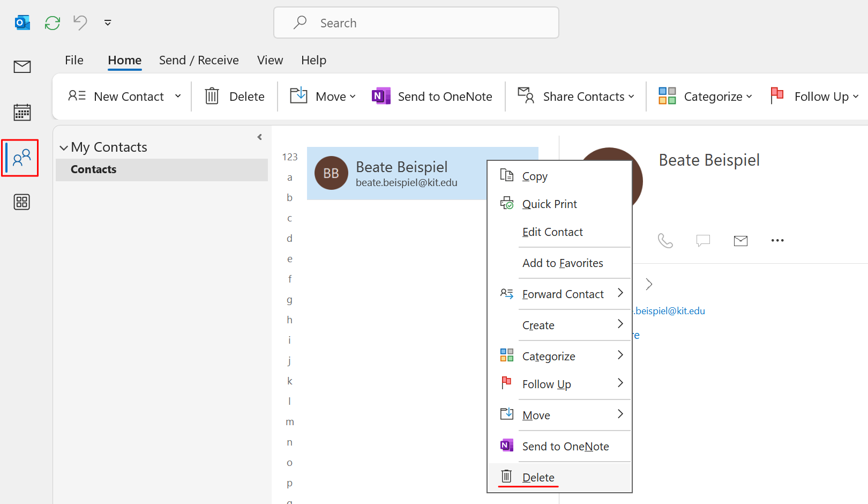This screenshot has width=868, height=504.
Task: Open the more actions ellipsis
Action: pyautogui.click(x=777, y=241)
